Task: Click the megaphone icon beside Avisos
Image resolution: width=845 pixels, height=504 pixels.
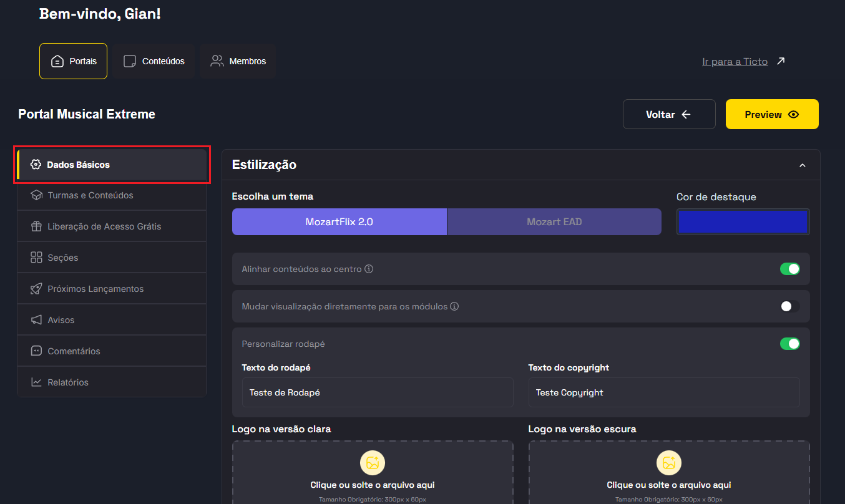Action: coord(36,320)
